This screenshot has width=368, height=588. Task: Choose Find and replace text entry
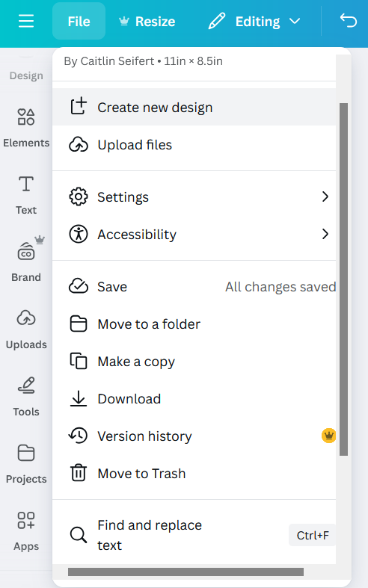pos(194,535)
